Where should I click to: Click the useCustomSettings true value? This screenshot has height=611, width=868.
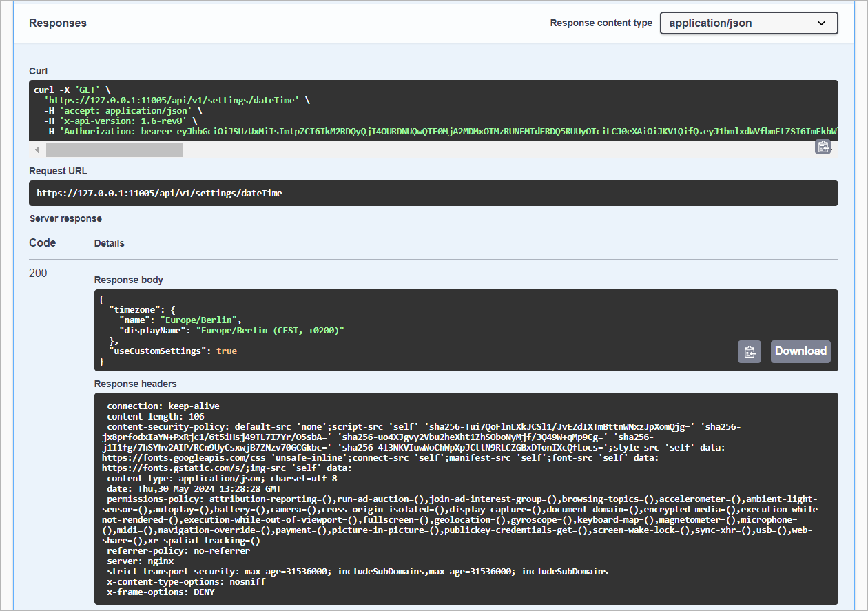tap(227, 351)
